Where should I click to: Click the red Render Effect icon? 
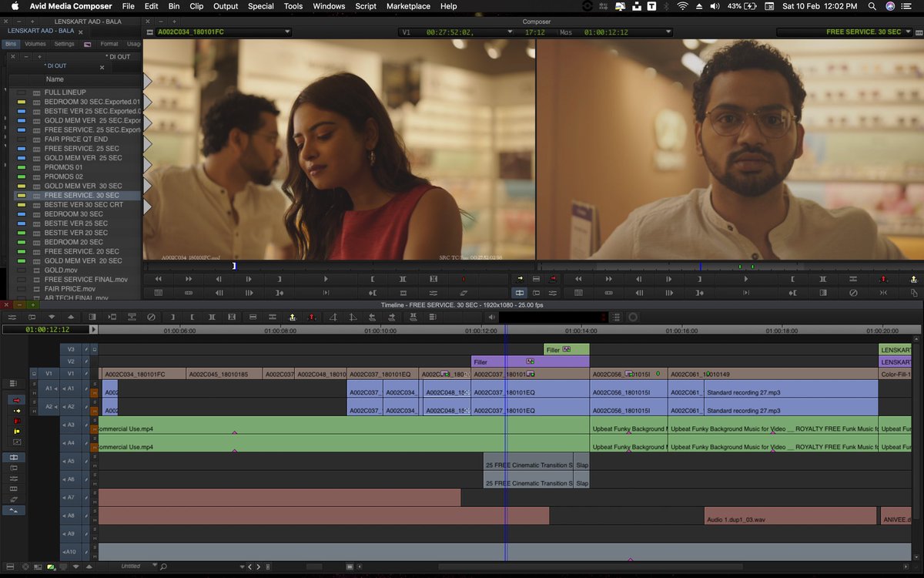[463, 278]
